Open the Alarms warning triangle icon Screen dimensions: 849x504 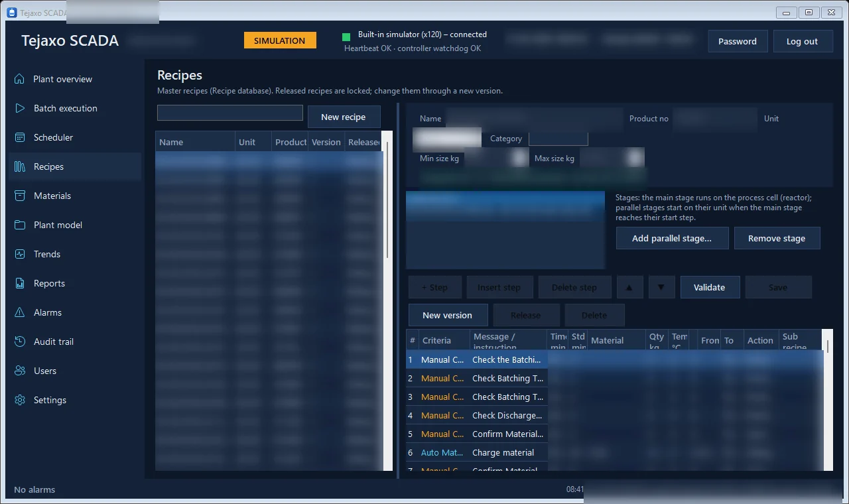(x=20, y=312)
